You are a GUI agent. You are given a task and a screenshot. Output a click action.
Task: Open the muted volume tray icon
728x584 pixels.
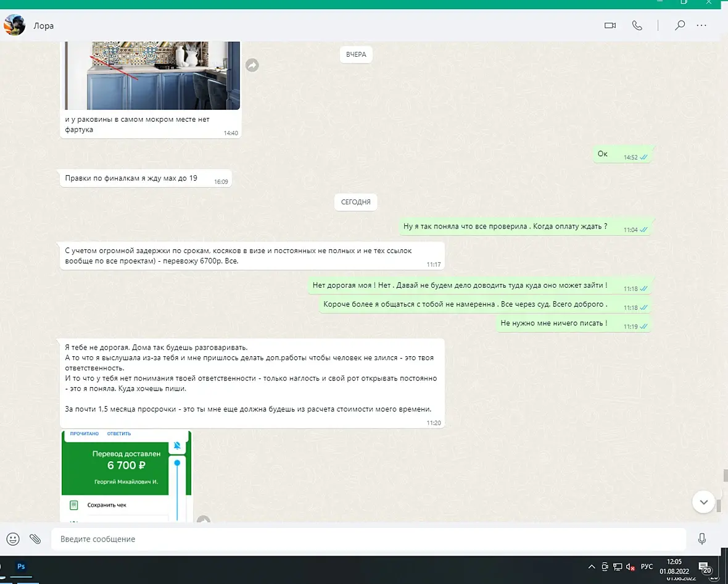(631, 566)
